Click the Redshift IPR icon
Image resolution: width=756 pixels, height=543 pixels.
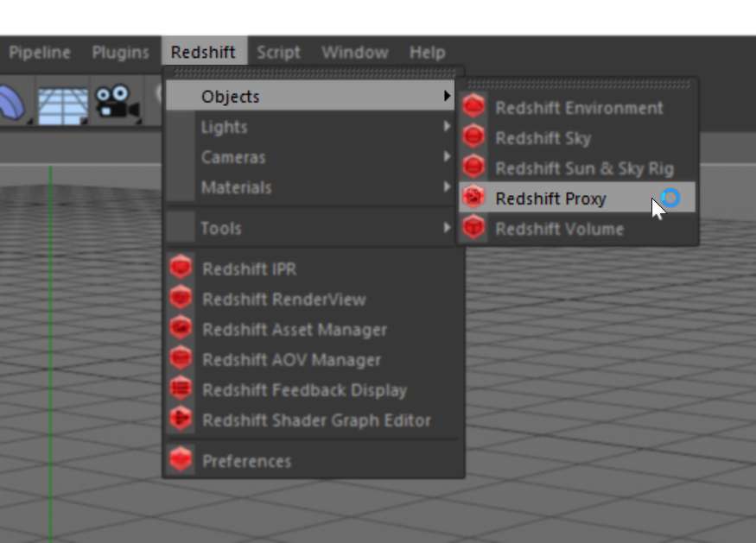tap(181, 267)
